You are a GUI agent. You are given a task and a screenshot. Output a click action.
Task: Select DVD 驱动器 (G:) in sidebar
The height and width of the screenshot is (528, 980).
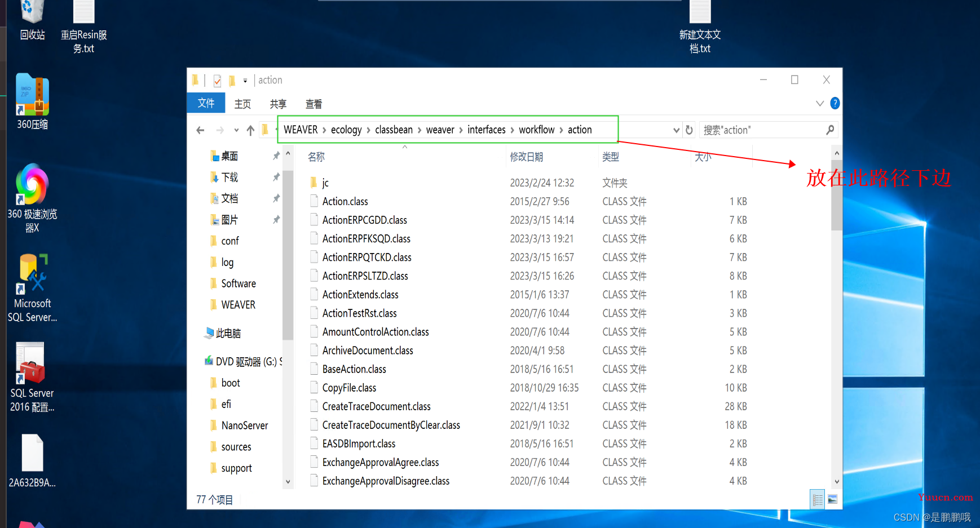point(244,362)
